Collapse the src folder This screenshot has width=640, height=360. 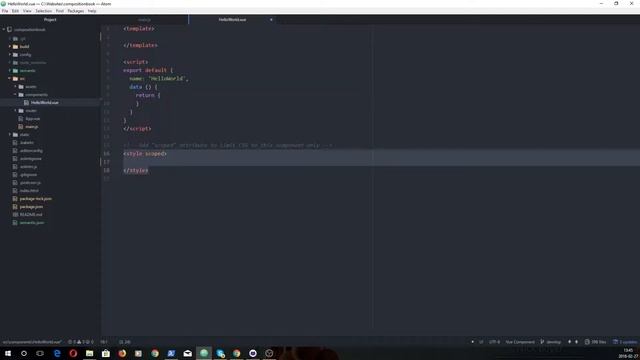(x=10, y=78)
